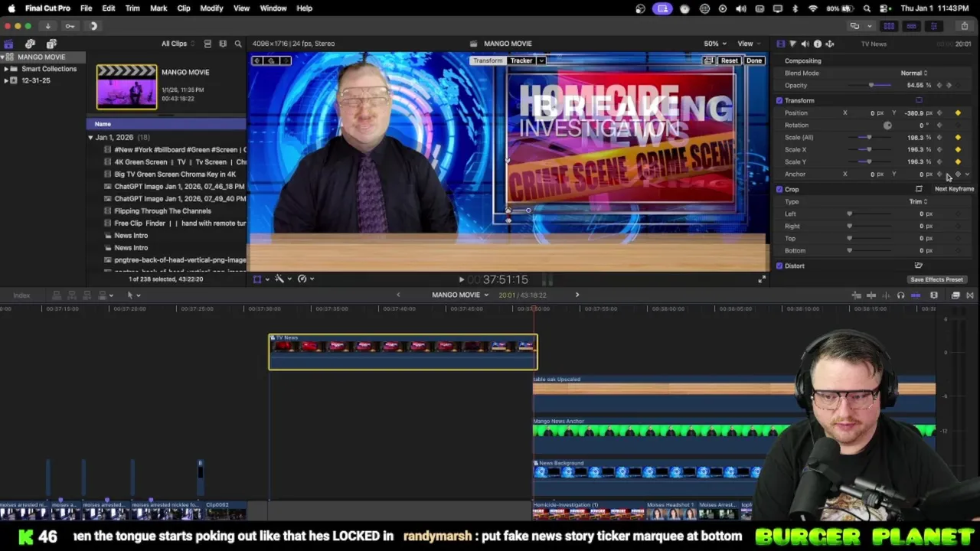Enter full screen viewer playback
Screen dimensions: 980x551
click(761, 279)
